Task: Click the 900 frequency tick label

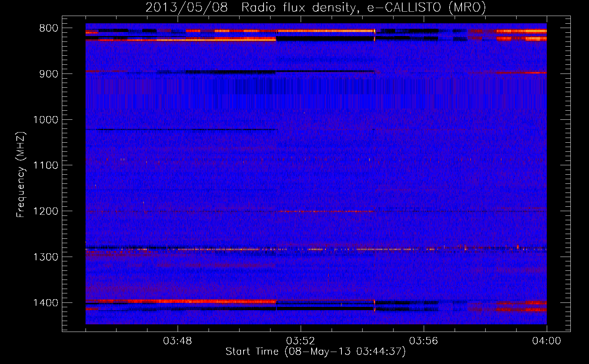Action: (49, 74)
